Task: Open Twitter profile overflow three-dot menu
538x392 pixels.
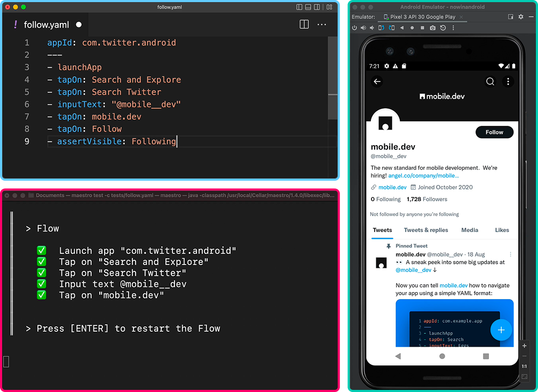Action: tap(508, 81)
